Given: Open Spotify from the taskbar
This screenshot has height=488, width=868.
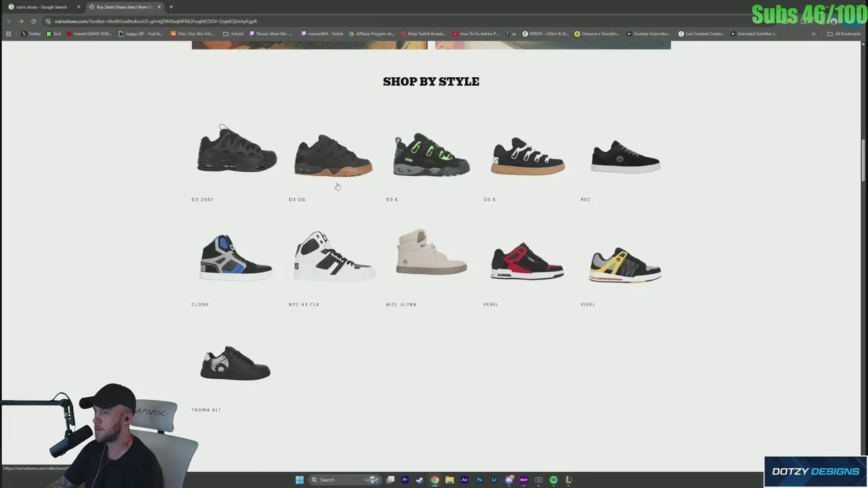Looking at the screenshot, I should (x=553, y=480).
